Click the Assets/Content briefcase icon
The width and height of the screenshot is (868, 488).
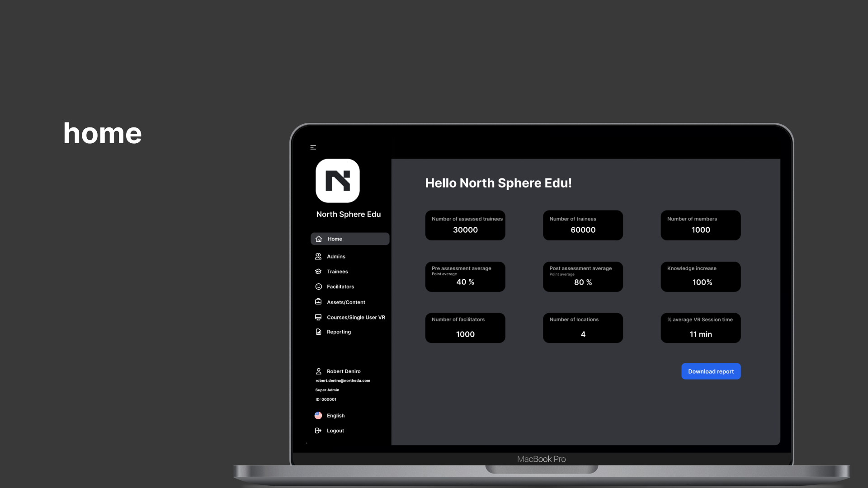(x=318, y=302)
